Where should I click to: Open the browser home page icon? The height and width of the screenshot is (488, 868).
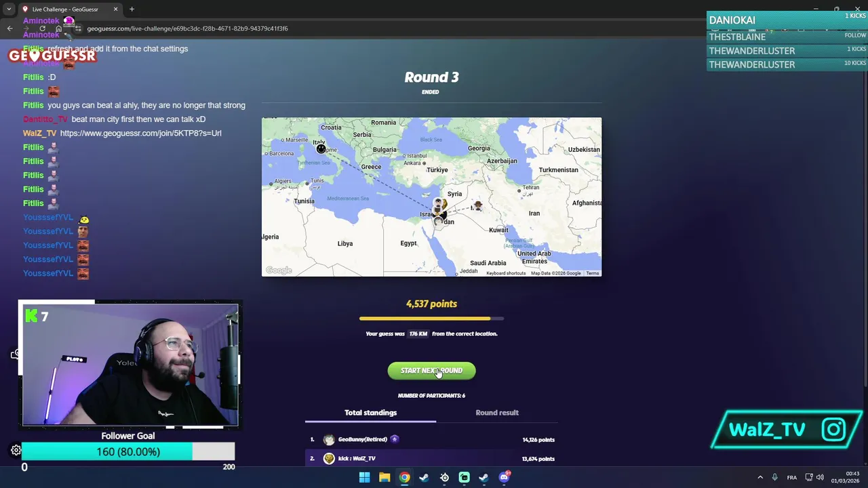60,28
